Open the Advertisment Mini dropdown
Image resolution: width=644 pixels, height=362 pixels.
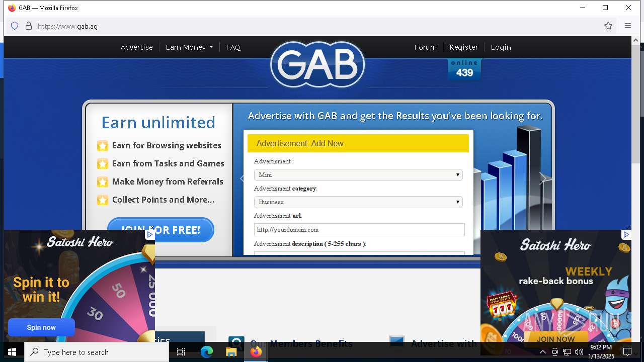(358, 175)
